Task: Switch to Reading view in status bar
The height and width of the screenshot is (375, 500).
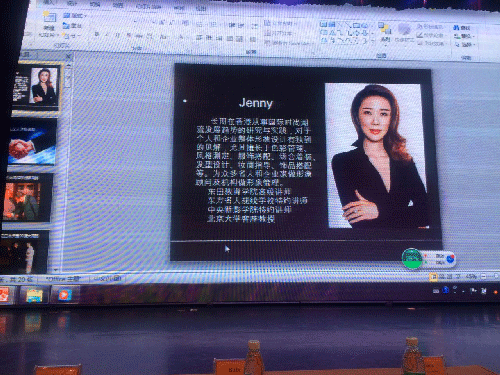Action: coord(449,276)
